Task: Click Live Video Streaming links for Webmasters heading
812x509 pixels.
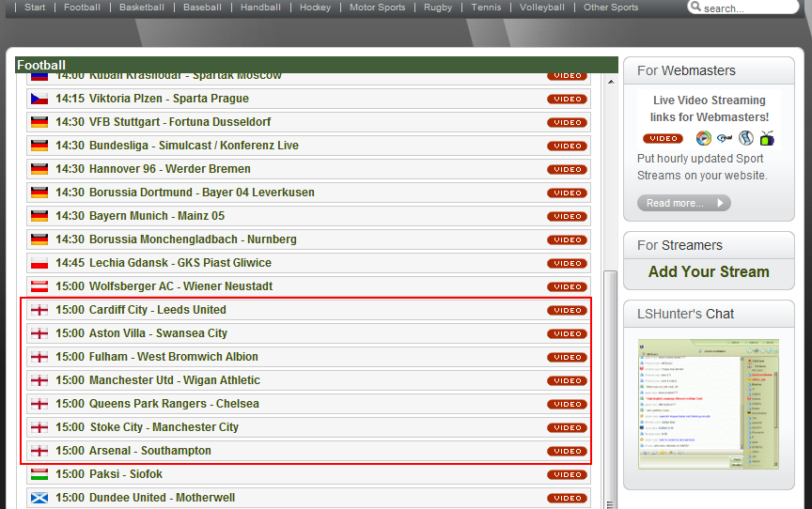Action: (709, 109)
